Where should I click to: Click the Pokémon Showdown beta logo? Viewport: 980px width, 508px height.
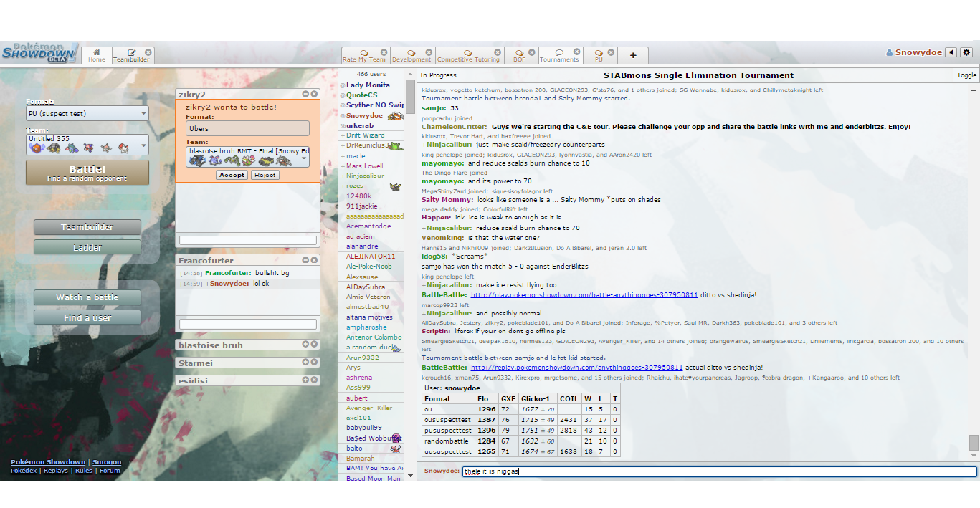click(39, 52)
